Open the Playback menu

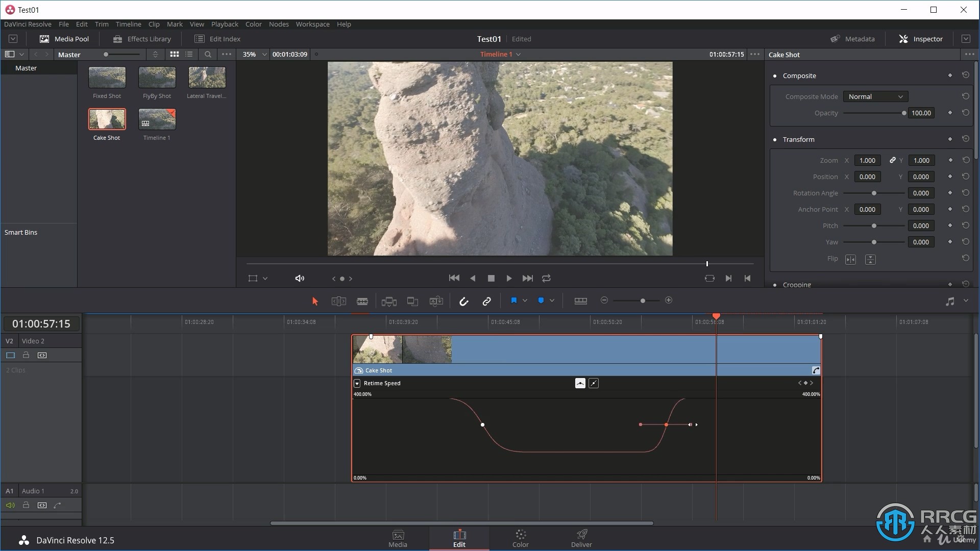pyautogui.click(x=225, y=24)
